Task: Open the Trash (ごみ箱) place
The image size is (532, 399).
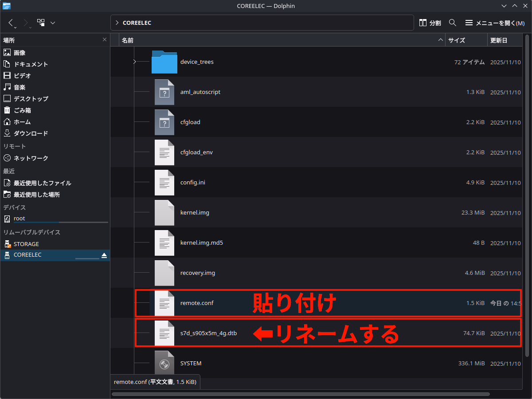Action: tap(55, 110)
